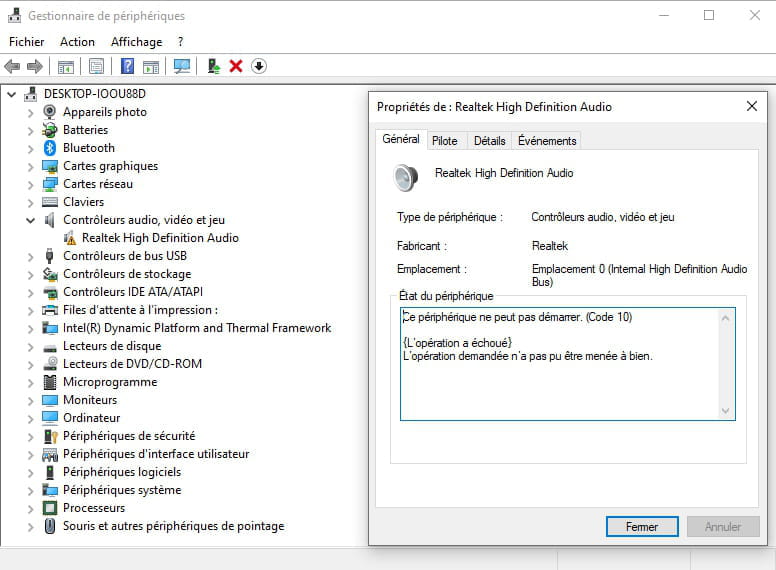This screenshot has height=570, width=776.
Task: Expand the Cartes graphiques chevron
Action: coord(30,167)
